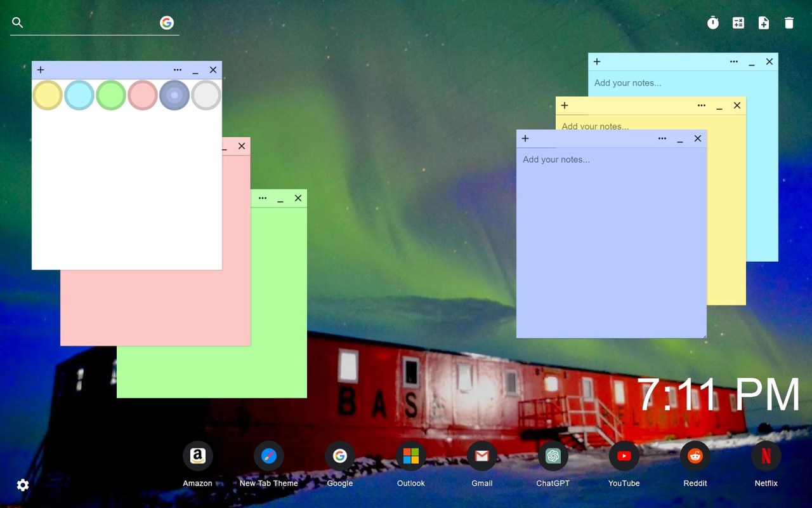Minimize the white note
Screen dimensions: 812x508
[195, 70]
